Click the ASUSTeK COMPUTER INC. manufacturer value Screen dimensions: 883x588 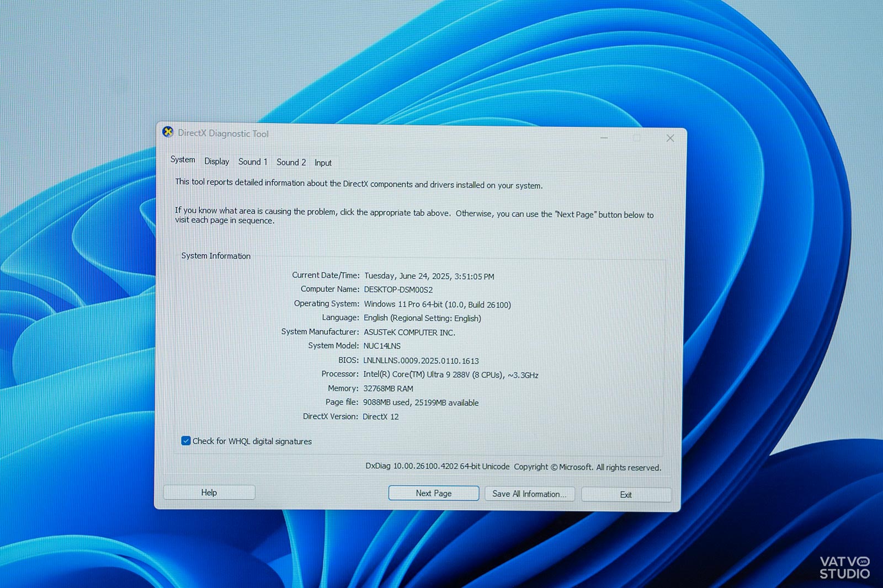point(409,333)
